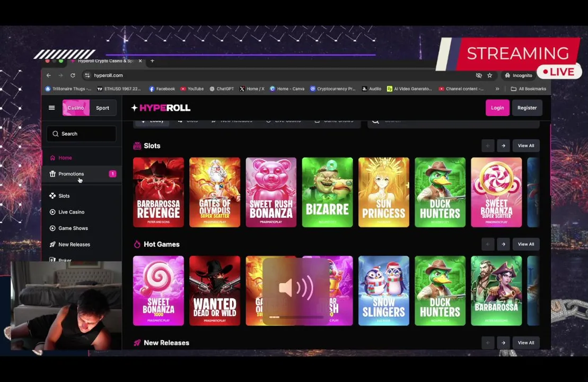588x382 pixels.
Task: Switch to the Sport tab
Action: (102, 108)
